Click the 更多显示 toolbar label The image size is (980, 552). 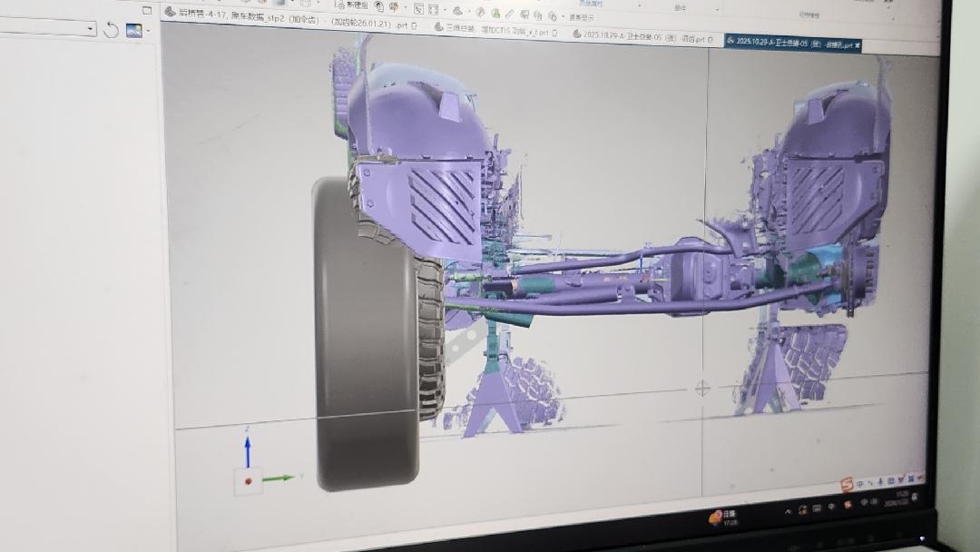point(581,17)
